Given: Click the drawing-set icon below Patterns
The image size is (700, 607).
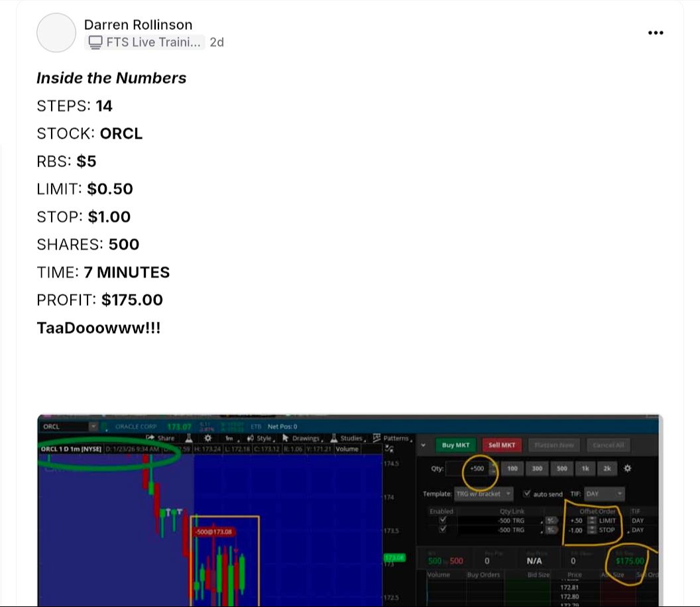Looking at the screenshot, I should point(389,449).
